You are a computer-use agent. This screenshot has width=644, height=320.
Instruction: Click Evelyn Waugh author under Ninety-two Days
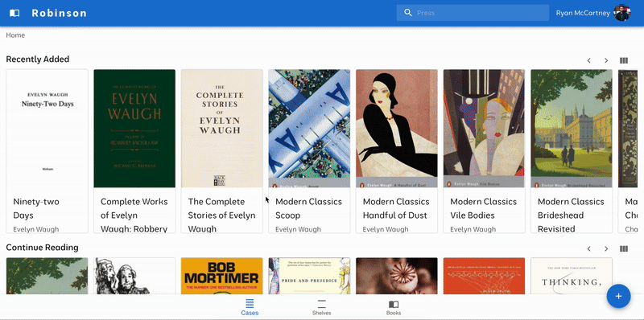tap(36, 229)
